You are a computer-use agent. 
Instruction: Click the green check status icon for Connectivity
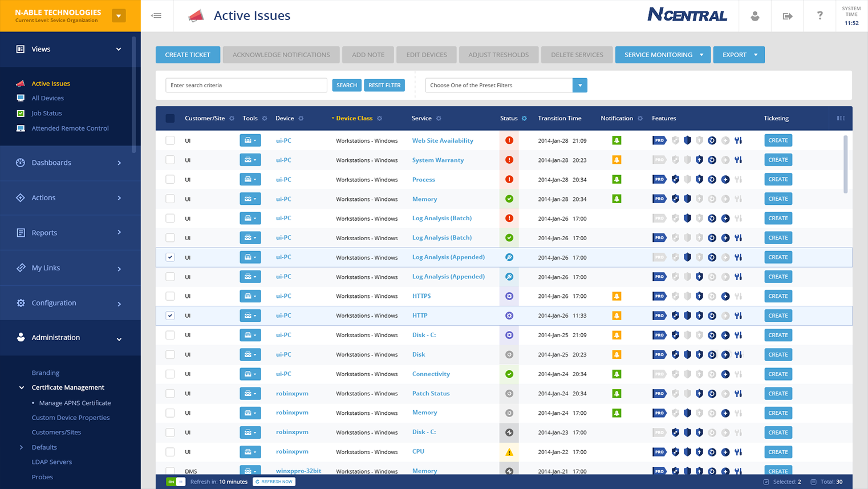click(509, 374)
